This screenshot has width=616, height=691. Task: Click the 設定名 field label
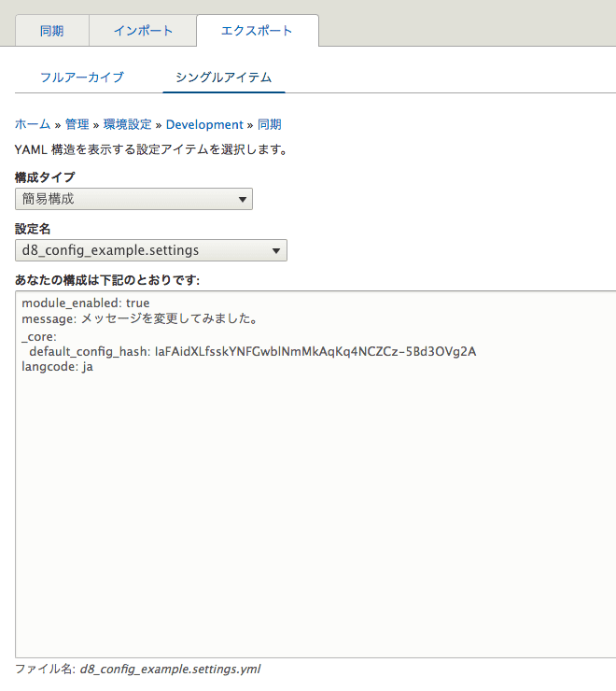pos(33,229)
